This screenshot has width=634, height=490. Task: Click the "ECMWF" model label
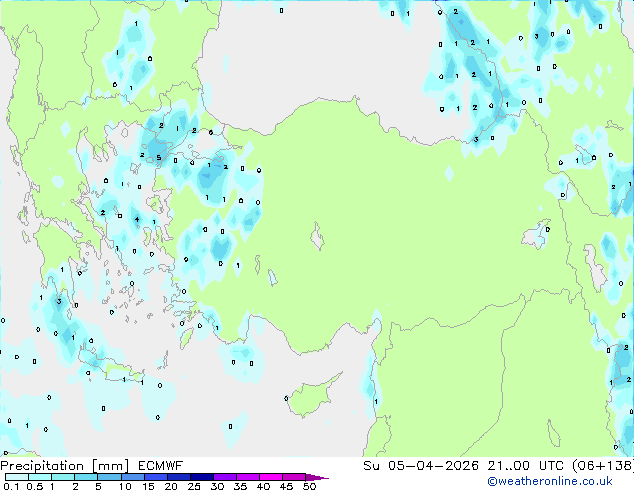161,466
